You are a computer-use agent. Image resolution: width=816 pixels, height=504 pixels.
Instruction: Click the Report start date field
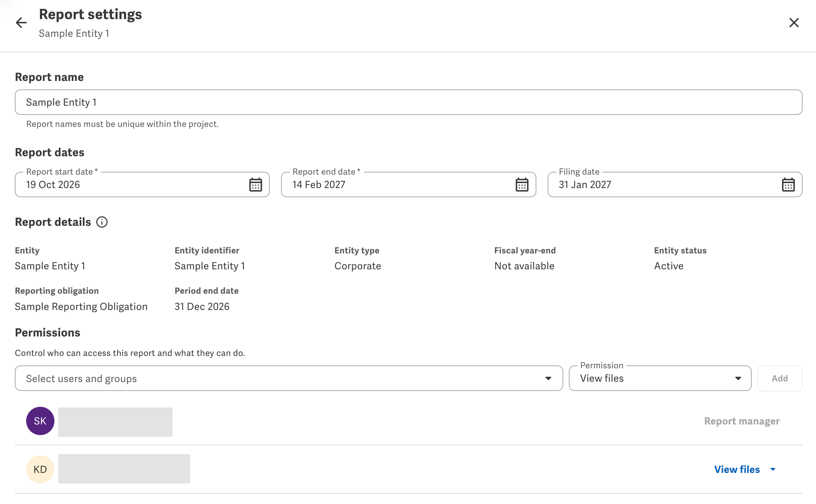(142, 184)
